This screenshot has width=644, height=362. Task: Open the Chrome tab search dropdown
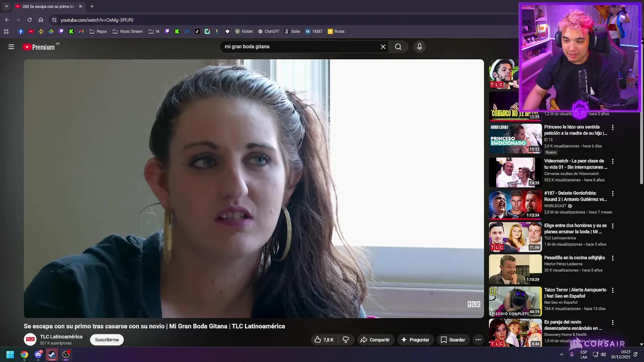click(x=6, y=7)
